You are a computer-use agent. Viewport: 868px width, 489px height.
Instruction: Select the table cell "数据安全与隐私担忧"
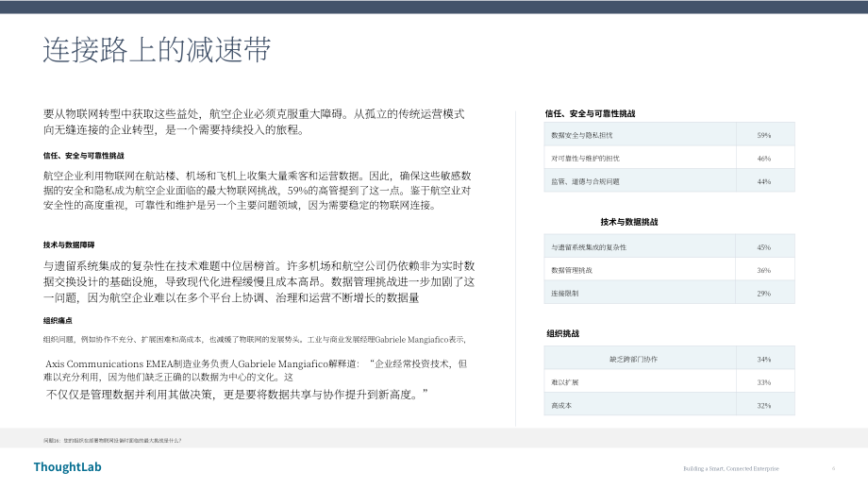(640, 135)
